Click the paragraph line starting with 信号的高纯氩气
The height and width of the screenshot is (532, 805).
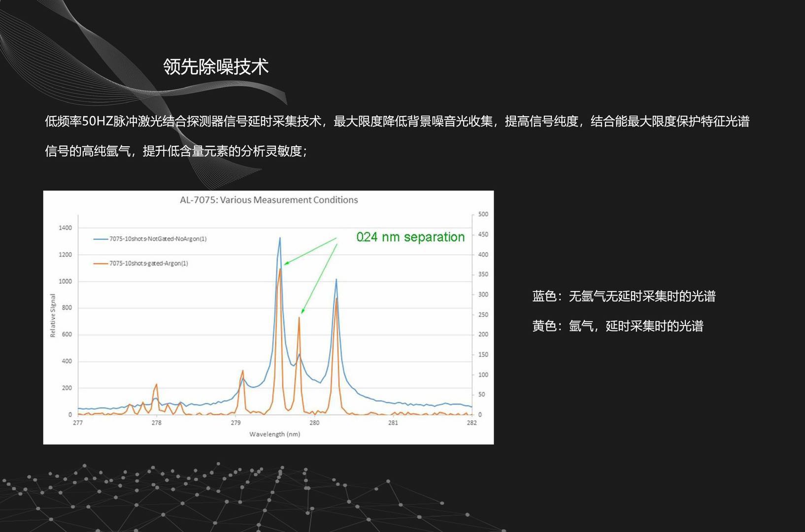coord(176,151)
